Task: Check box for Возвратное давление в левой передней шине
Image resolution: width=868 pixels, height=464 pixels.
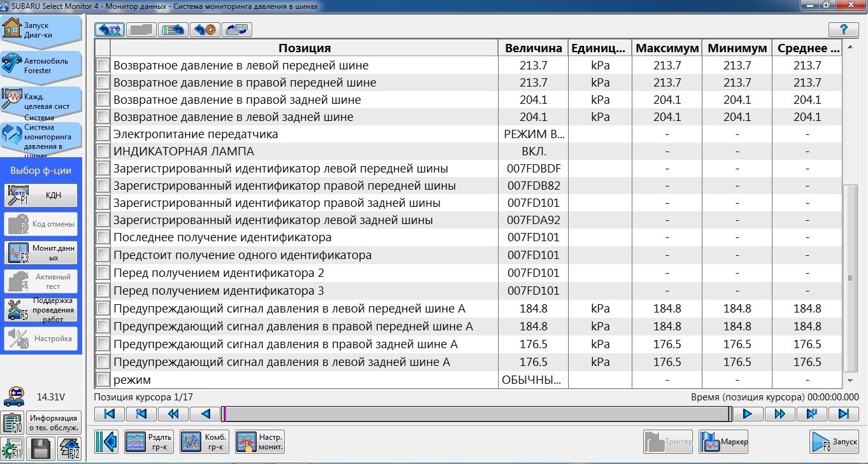Action: coord(103,65)
